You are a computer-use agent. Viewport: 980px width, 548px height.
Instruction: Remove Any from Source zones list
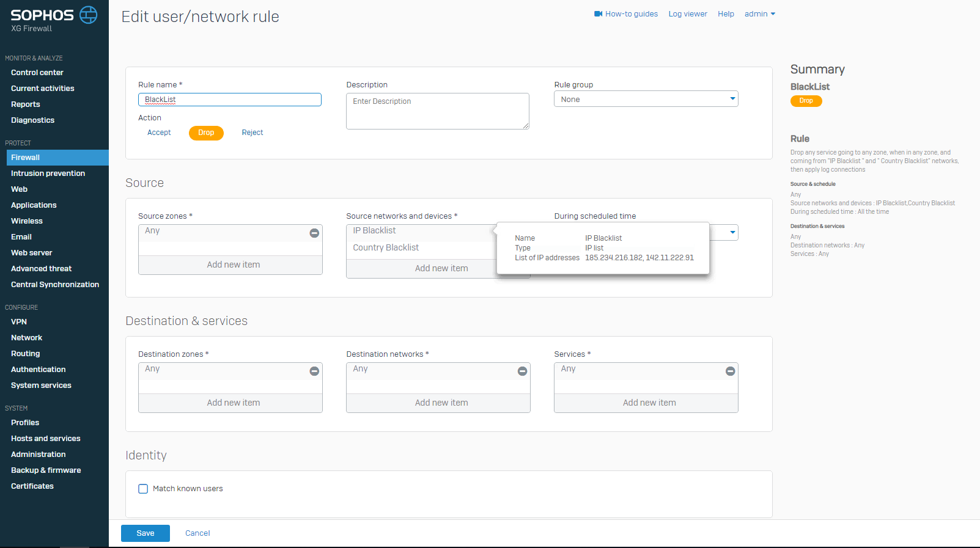314,233
